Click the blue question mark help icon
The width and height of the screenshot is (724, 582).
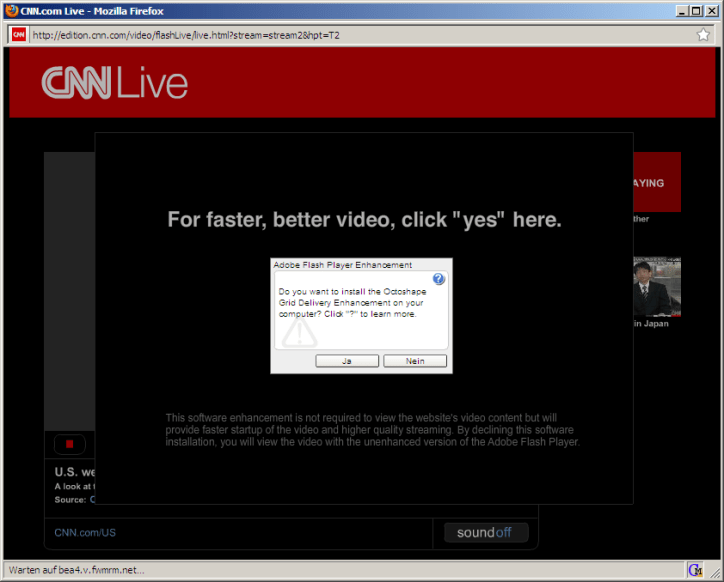[x=438, y=279]
